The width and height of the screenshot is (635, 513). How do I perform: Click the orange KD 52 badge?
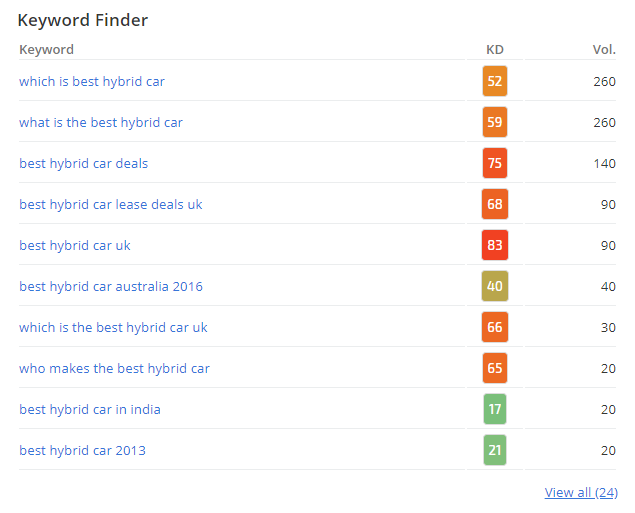[x=495, y=82]
